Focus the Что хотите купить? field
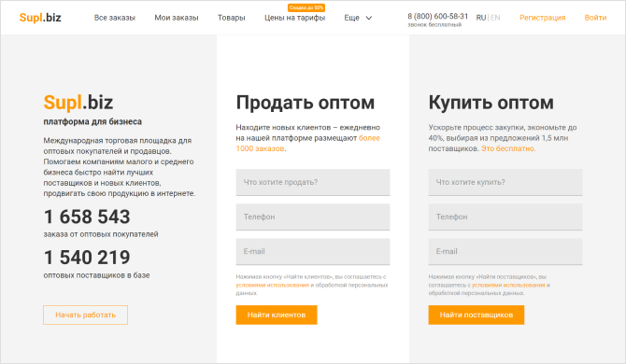This screenshot has width=626, height=364. [x=505, y=182]
